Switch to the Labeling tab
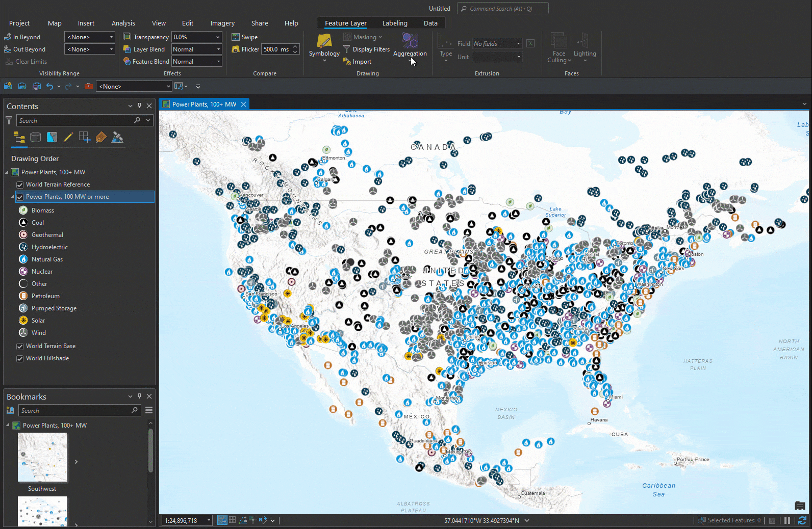812x529 pixels. [395, 23]
